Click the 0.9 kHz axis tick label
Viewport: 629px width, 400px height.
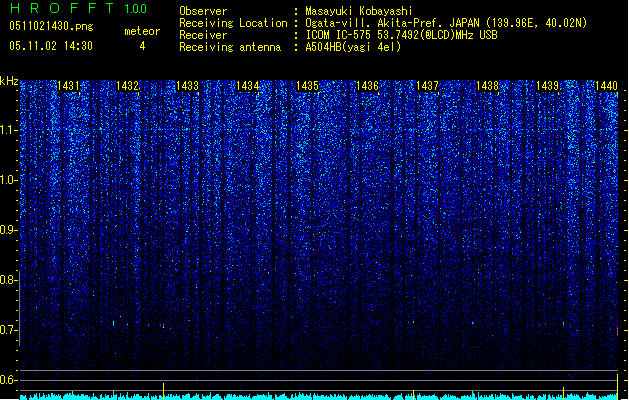tap(9, 230)
